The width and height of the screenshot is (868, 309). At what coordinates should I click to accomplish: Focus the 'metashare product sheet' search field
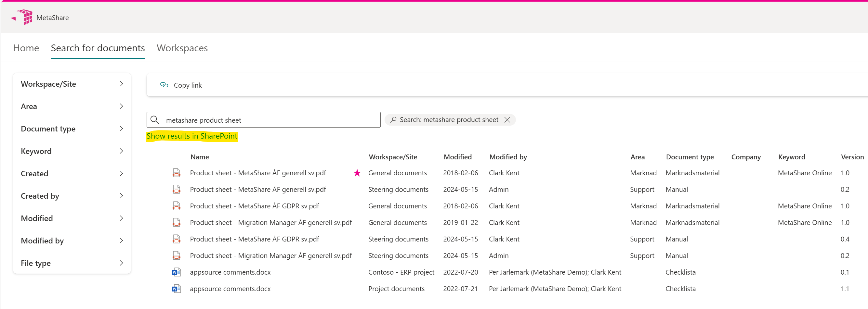click(264, 120)
